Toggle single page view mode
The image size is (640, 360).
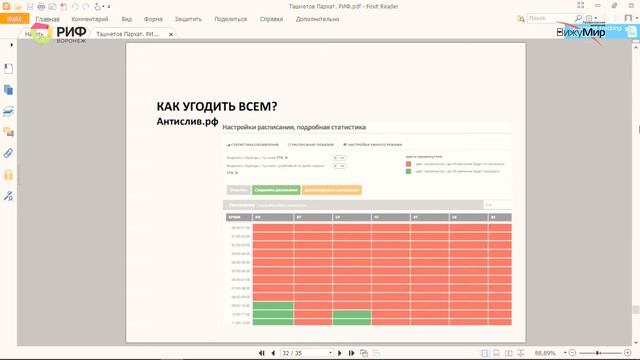[484, 353]
